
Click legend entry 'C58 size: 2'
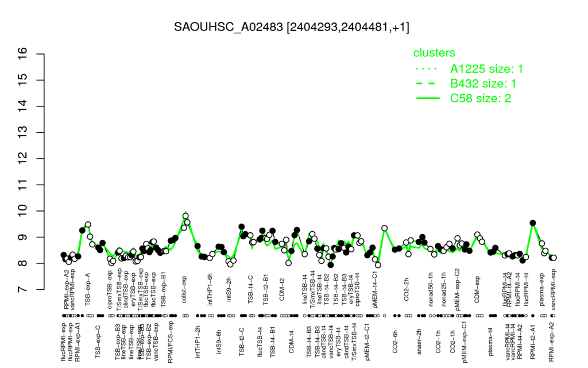pyautogui.click(x=481, y=98)
